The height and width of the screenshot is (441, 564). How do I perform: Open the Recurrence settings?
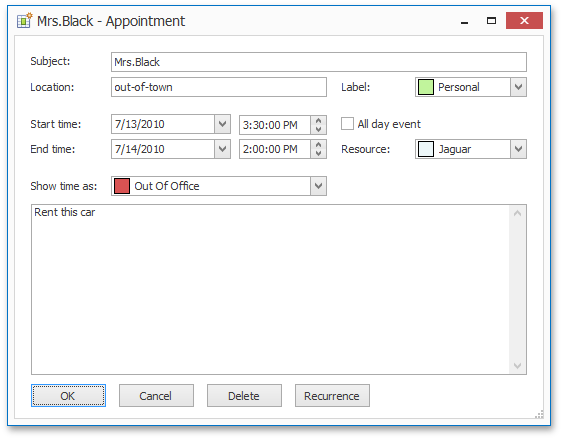[332, 396]
